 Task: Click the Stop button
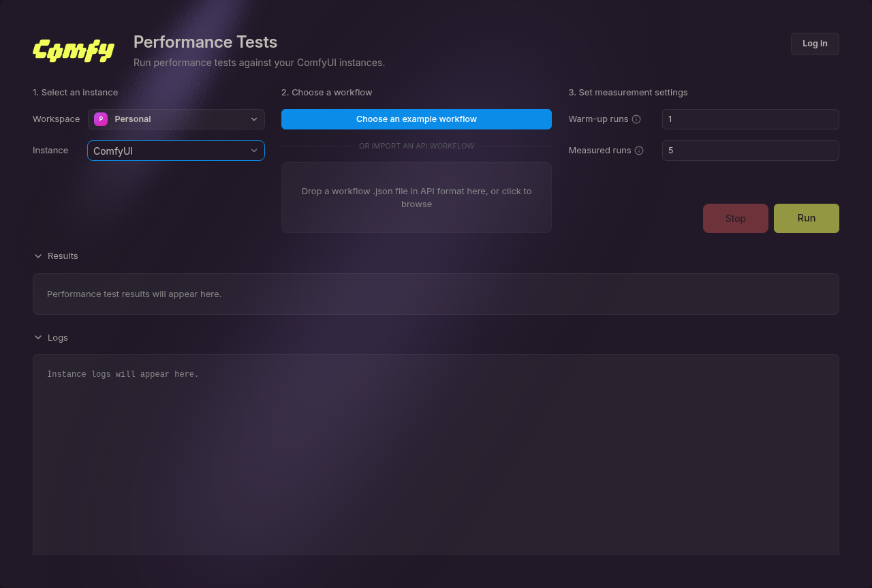(x=736, y=219)
